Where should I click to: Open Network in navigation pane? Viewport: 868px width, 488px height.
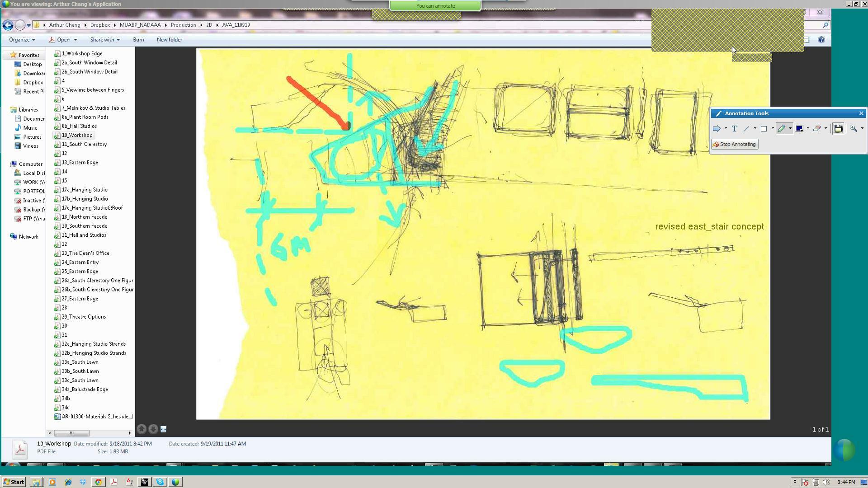coord(24,237)
